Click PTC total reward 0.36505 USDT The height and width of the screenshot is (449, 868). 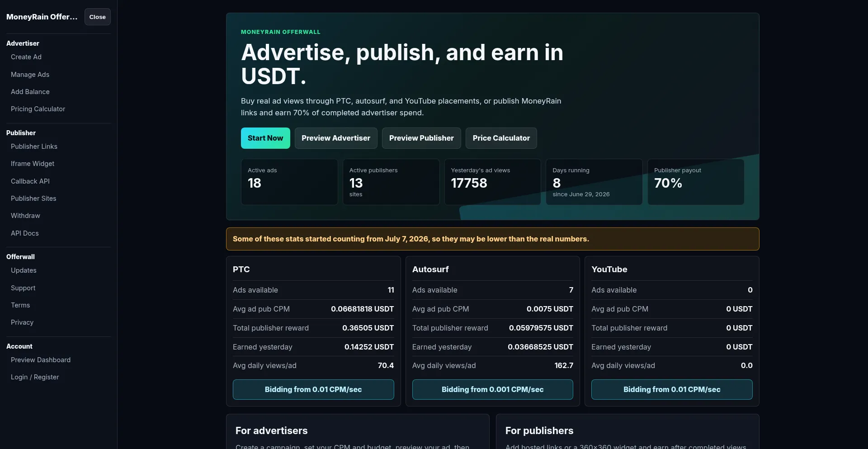click(368, 328)
